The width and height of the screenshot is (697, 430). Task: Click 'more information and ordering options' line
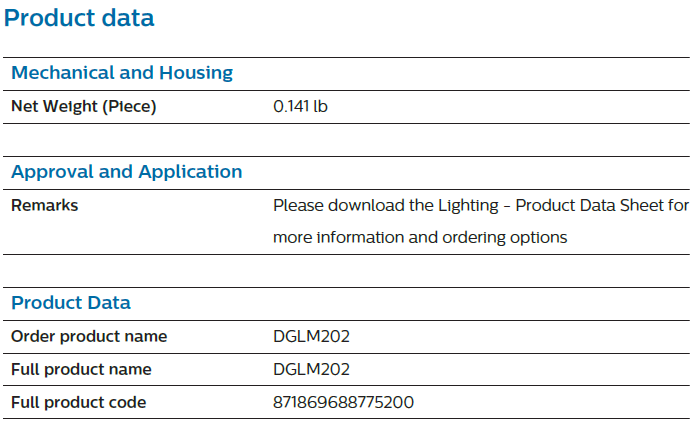pyautogui.click(x=420, y=237)
